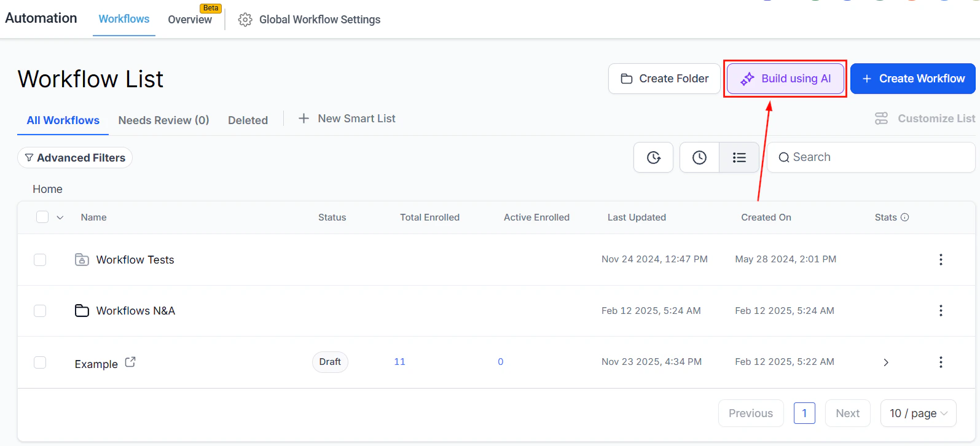Click the Home breadcrumb
The image size is (980, 446).
pyautogui.click(x=47, y=189)
